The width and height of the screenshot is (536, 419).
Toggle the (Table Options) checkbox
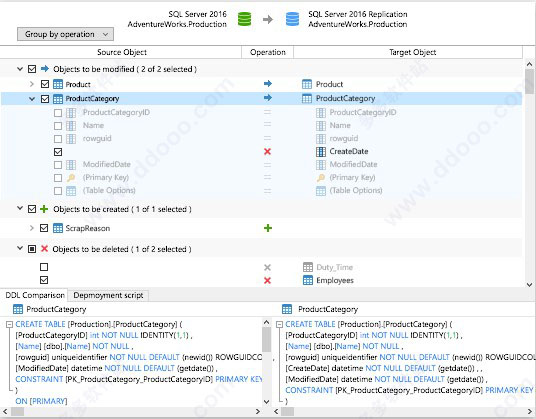coord(58,191)
